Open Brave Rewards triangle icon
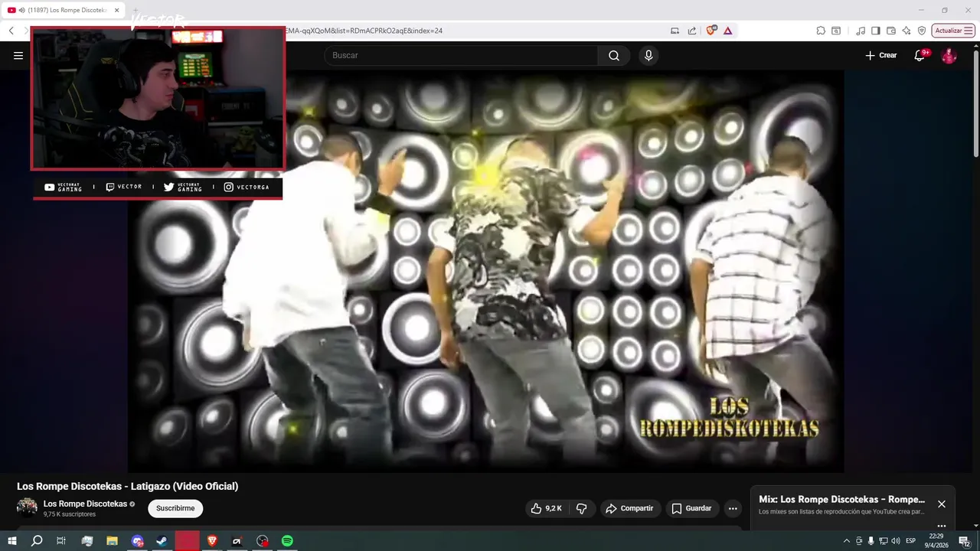This screenshot has width=980, height=551. tap(727, 31)
